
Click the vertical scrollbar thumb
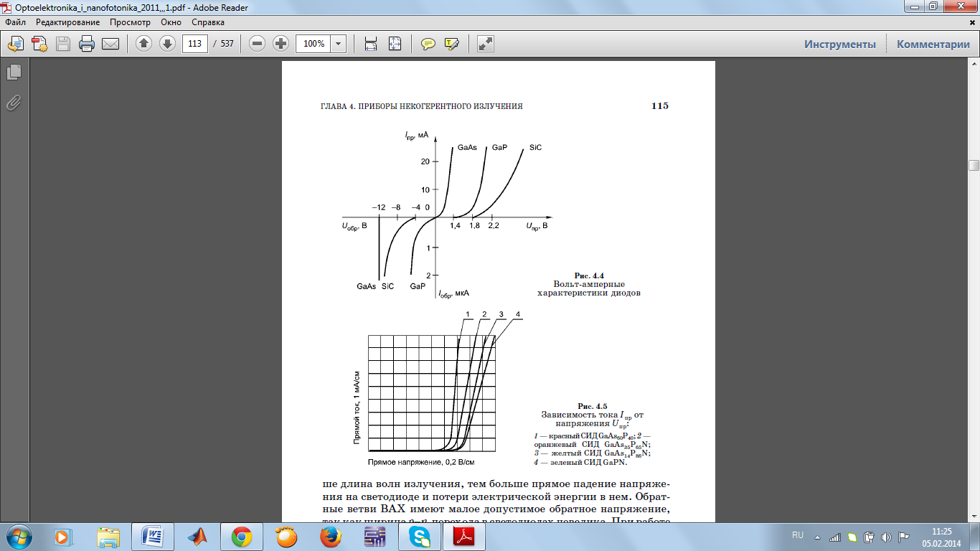[x=974, y=165]
